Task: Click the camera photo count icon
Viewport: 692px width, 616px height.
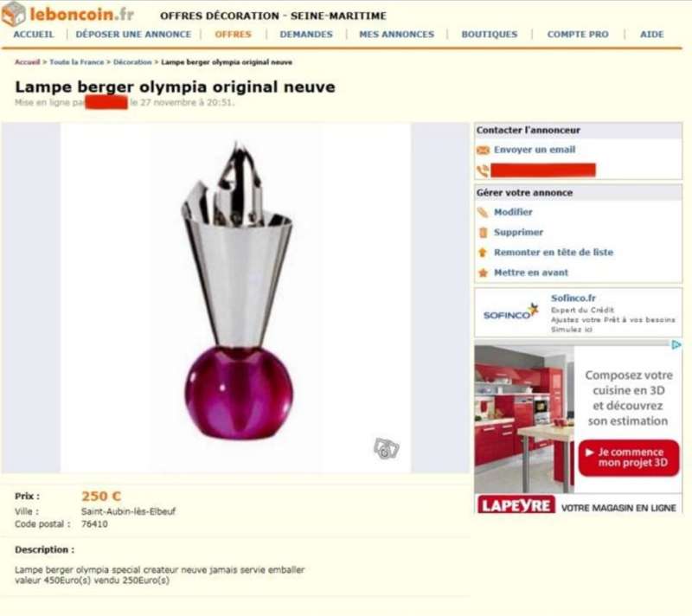Action: (x=386, y=448)
